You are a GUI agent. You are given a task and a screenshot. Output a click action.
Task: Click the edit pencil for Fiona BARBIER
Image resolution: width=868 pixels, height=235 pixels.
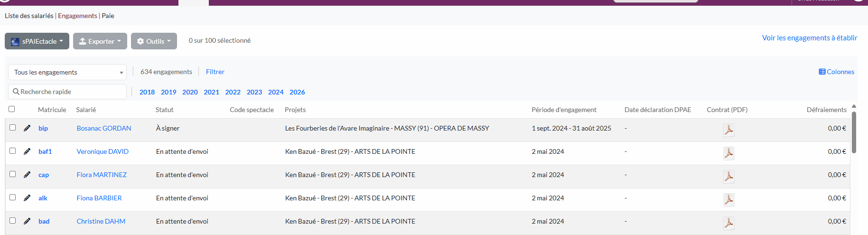coord(27,198)
